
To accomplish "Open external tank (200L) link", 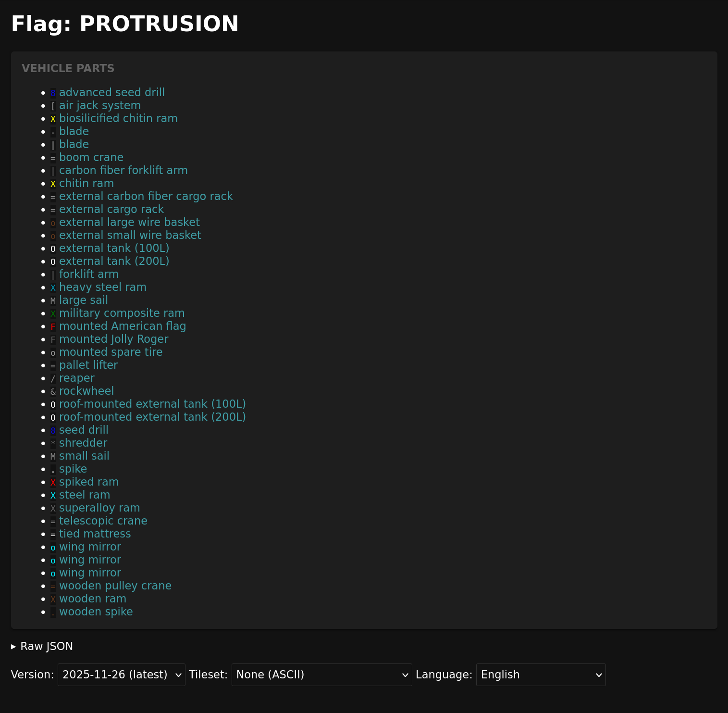I will (114, 261).
